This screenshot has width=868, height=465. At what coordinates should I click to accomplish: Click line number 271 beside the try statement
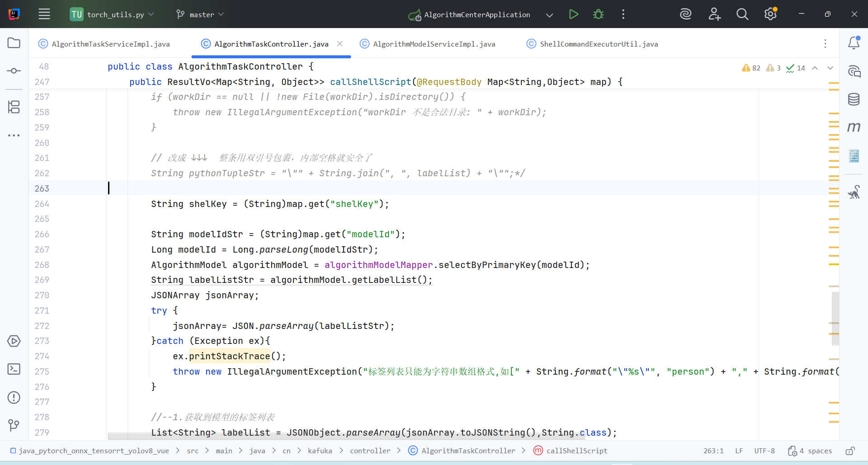[x=42, y=310]
